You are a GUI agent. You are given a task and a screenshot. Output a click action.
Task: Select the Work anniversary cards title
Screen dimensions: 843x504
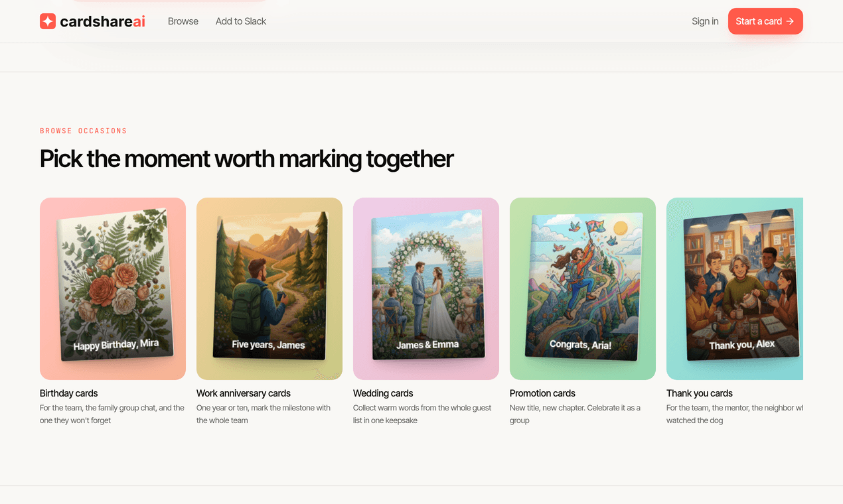tap(244, 393)
